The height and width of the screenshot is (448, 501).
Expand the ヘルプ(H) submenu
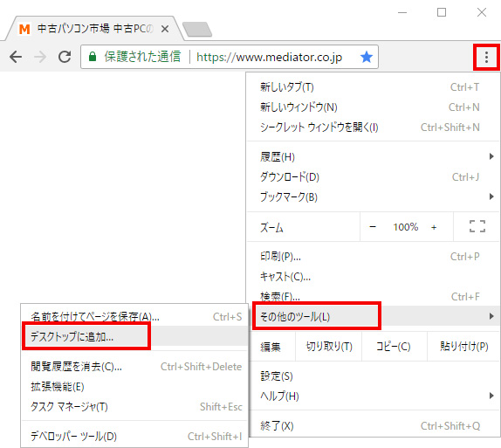[x=373, y=396]
